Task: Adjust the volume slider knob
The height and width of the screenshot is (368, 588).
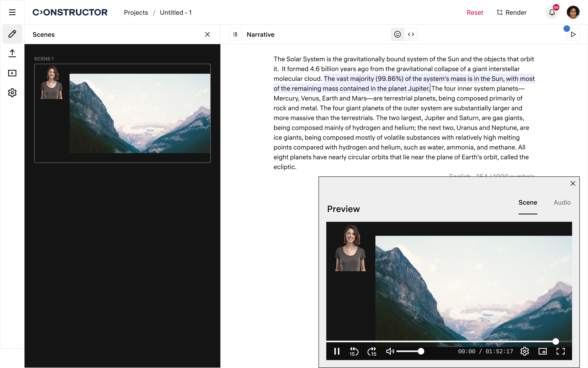Action: point(421,351)
